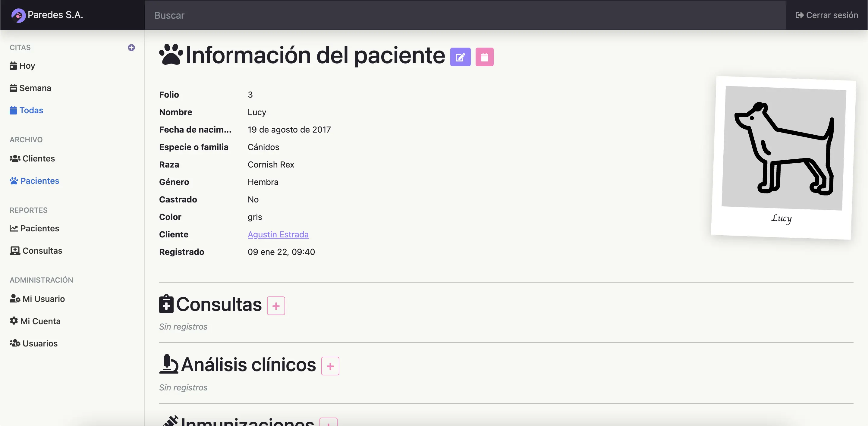The width and height of the screenshot is (868, 426).
Task: Click the Inmunizaciones plus button
Action: [328, 422]
